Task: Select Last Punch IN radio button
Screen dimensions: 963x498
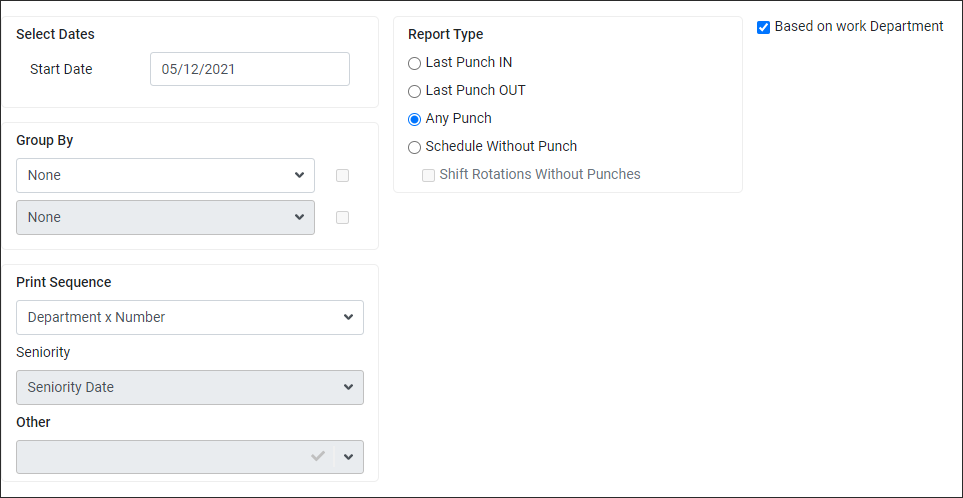Action: (415, 63)
